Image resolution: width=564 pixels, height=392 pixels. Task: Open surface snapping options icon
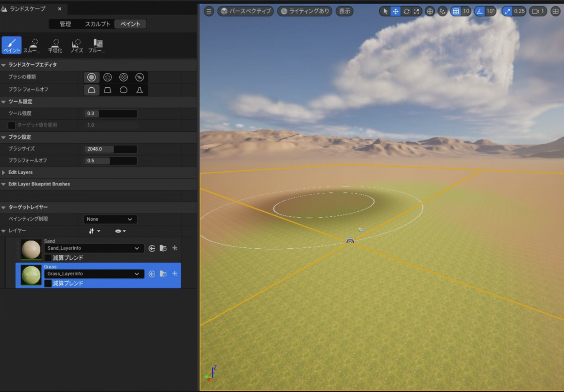[x=442, y=11]
